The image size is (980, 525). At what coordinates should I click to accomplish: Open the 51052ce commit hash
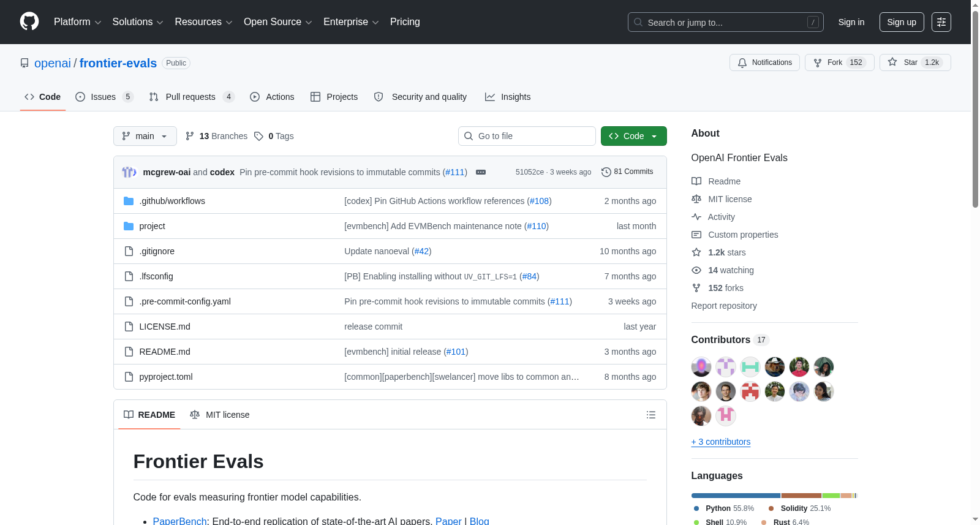point(530,172)
